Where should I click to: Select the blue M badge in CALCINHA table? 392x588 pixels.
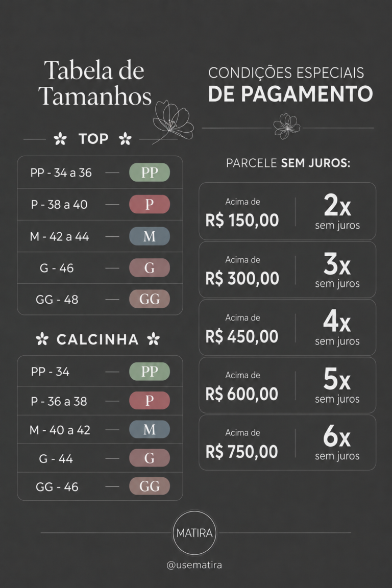point(150,429)
